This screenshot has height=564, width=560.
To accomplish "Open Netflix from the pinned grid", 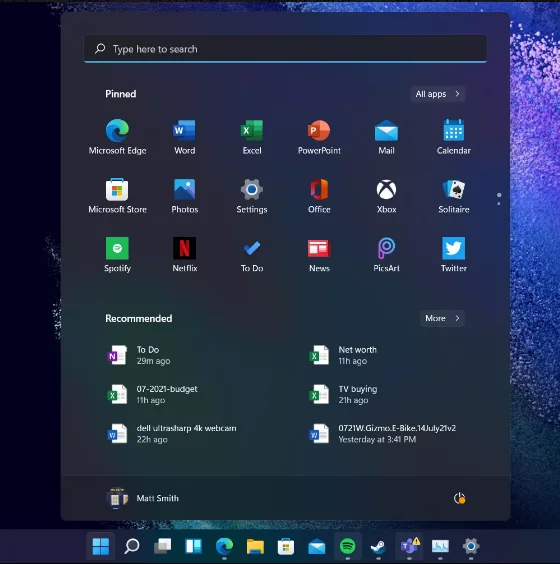I will [x=185, y=254].
